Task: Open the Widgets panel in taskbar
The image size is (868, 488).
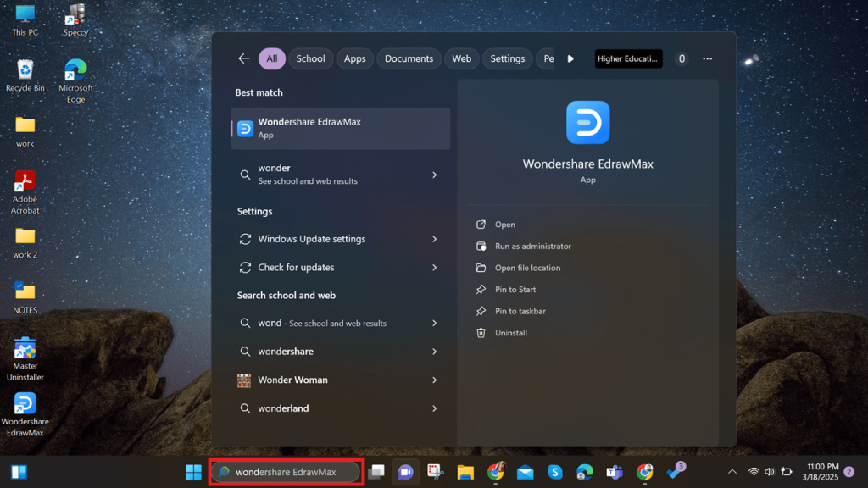Action: (19, 472)
